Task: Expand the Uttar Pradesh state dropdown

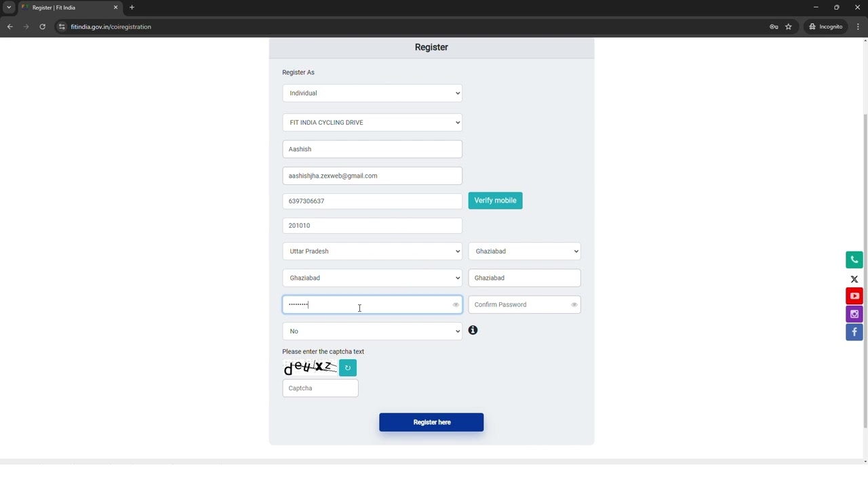Action: (372, 251)
